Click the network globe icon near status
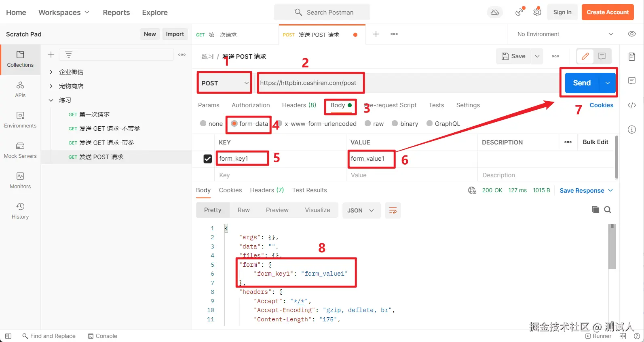Image resolution: width=644 pixels, height=342 pixels. pos(472,190)
